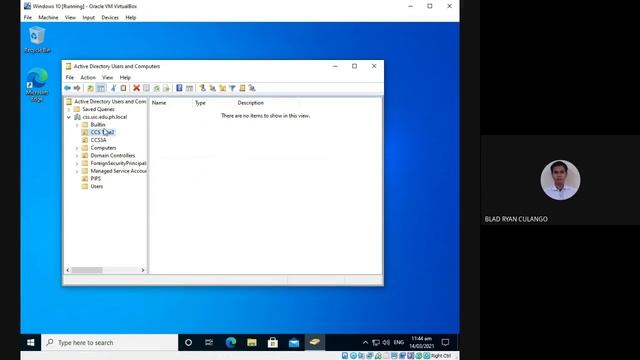
Task: Click the Export List toolbar icon
Action: click(166, 88)
